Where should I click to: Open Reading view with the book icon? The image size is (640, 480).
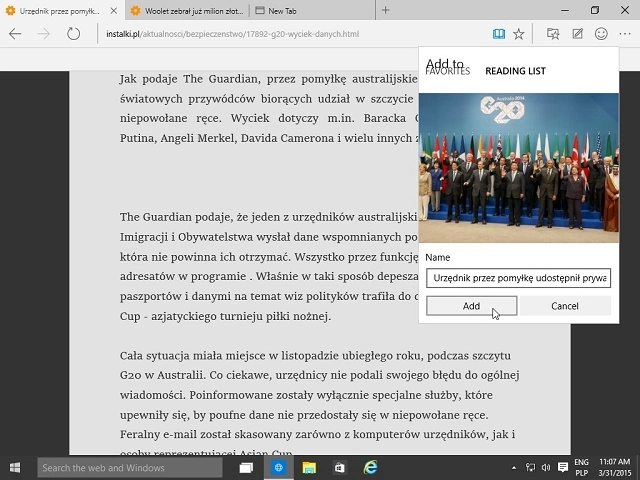498,34
